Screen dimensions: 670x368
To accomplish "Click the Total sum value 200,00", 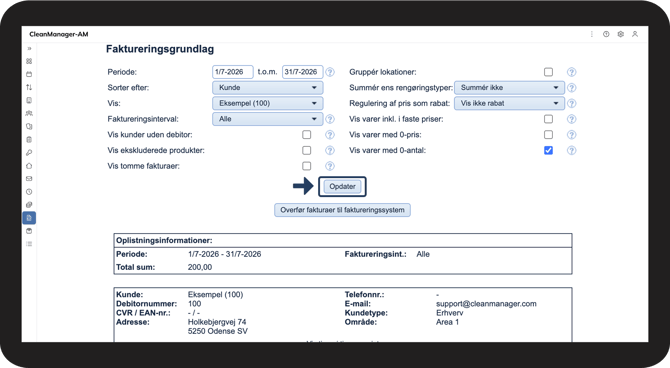I will pyautogui.click(x=200, y=267).
